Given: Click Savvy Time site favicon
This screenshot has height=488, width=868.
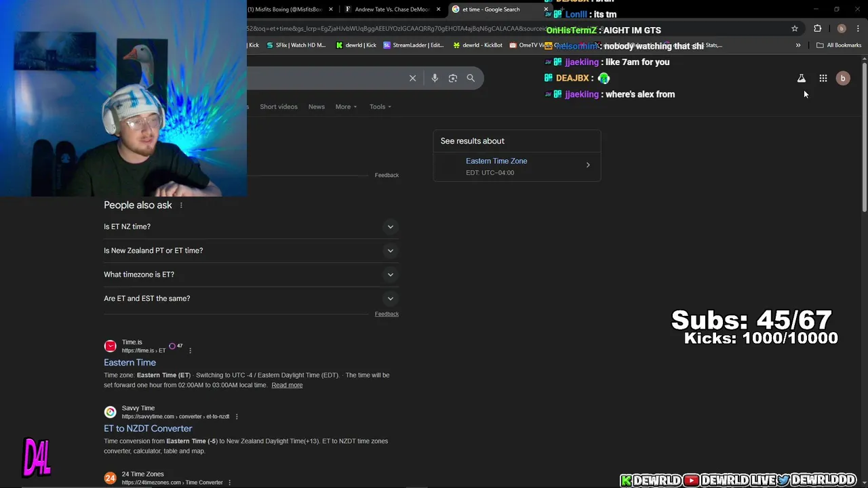Looking at the screenshot, I should [x=110, y=412].
